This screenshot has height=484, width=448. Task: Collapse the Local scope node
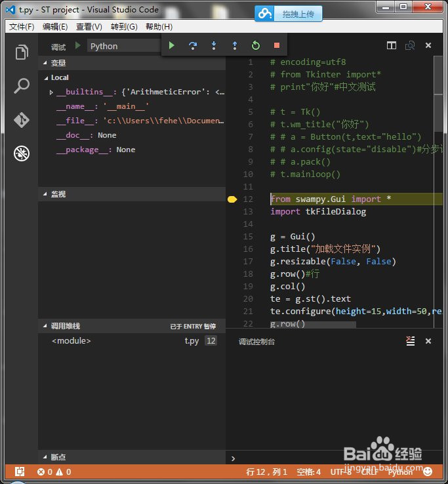point(46,78)
